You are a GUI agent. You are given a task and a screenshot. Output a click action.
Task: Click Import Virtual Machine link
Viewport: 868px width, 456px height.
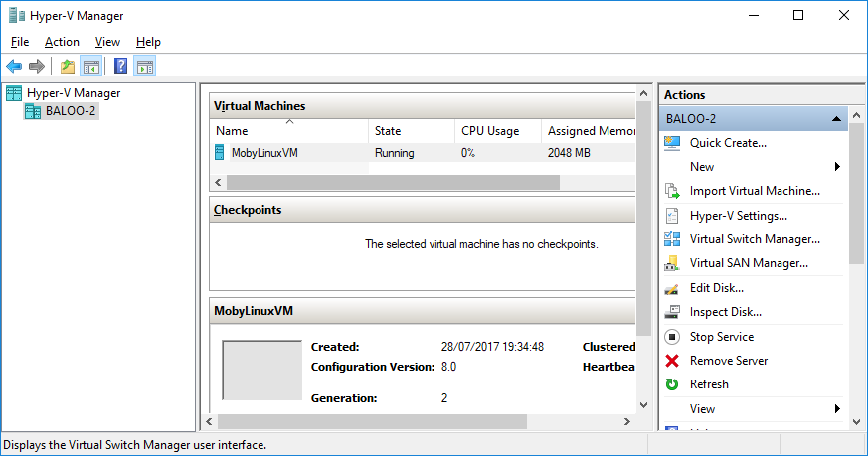pos(754,191)
